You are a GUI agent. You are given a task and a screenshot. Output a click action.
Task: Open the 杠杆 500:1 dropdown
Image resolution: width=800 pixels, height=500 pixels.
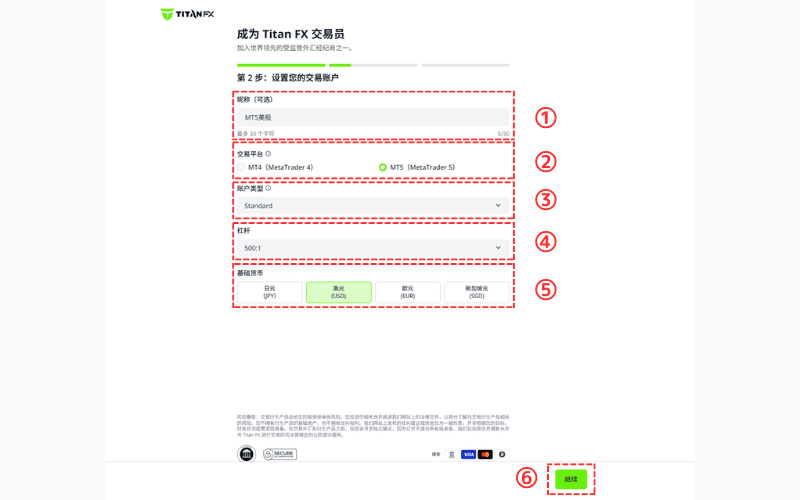[373, 248]
